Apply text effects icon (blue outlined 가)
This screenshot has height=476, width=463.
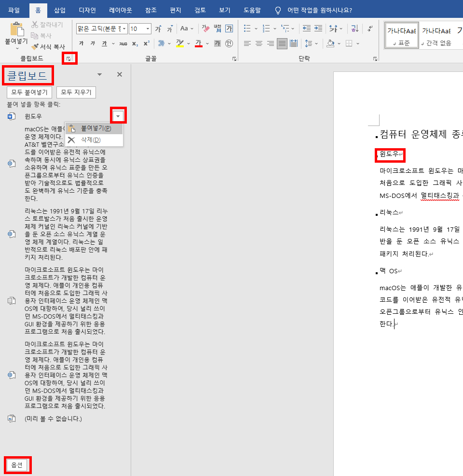pyautogui.click(x=161, y=43)
